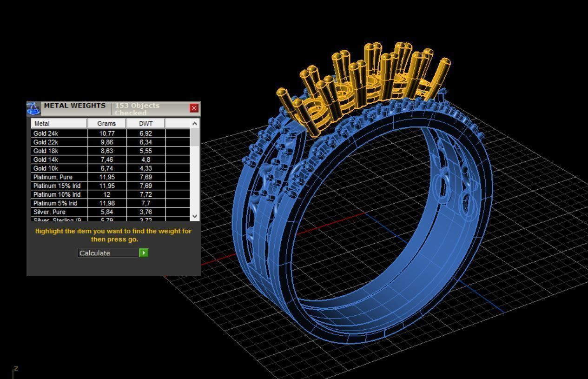Select the Gold 22k row

pos(111,142)
